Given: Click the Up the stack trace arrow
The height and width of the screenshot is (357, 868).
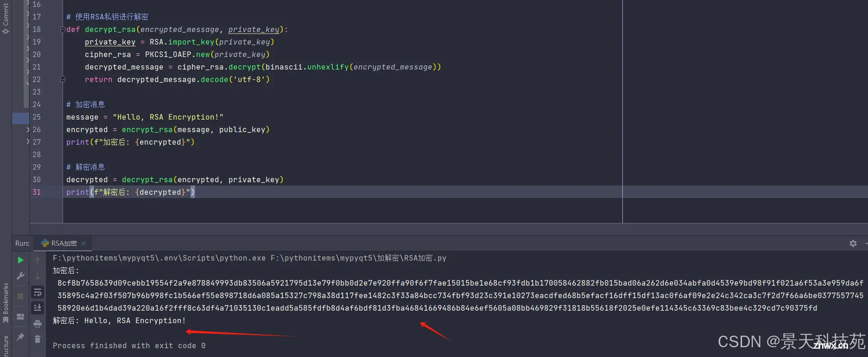Looking at the screenshot, I should pos(38,261).
